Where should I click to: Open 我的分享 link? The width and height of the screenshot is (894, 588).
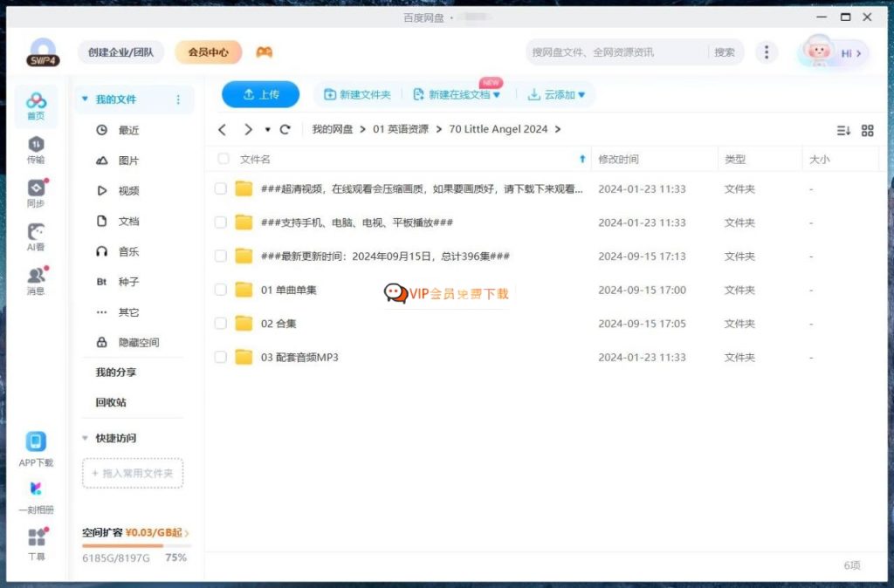click(x=116, y=372)
